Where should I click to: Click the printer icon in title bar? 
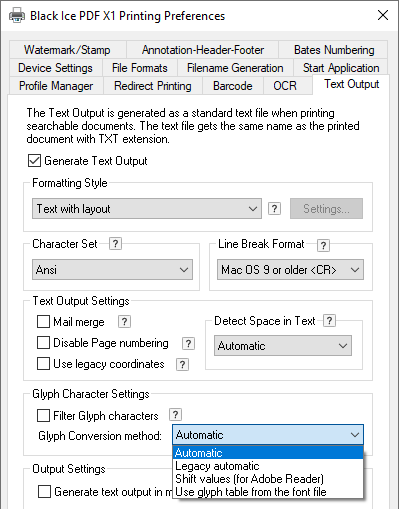[17, 16]
